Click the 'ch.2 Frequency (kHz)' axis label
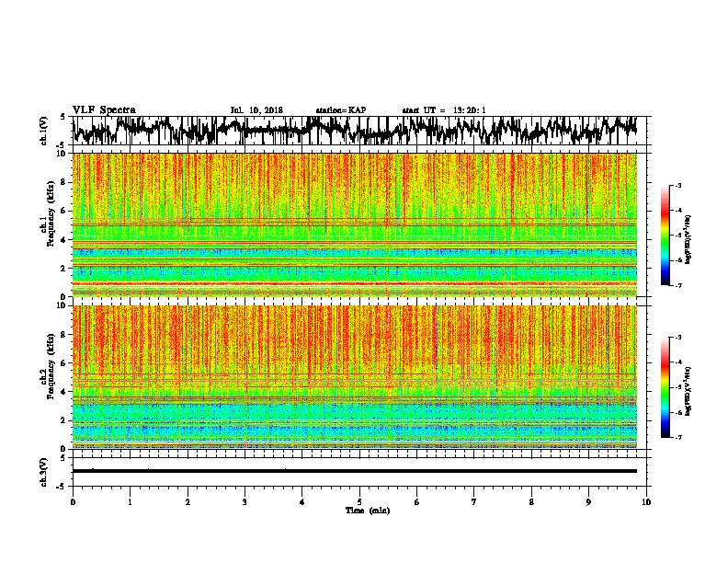The image size is (728, 563). (x=48, y=366)
